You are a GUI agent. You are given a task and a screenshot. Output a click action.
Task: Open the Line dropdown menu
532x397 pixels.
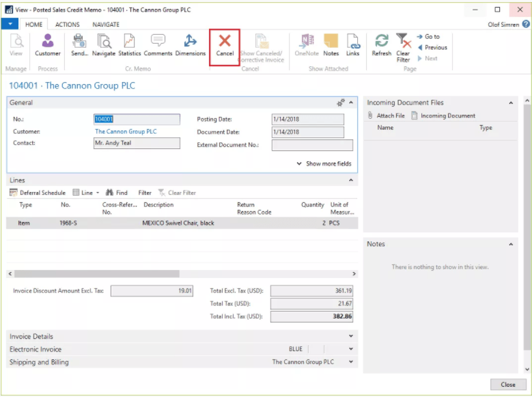(86, 193)
